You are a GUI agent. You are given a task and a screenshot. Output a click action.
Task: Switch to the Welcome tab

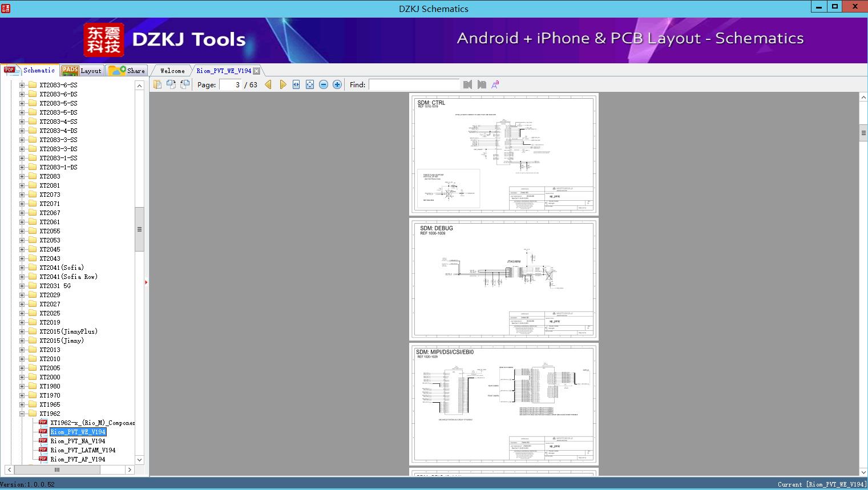[172, 71]
